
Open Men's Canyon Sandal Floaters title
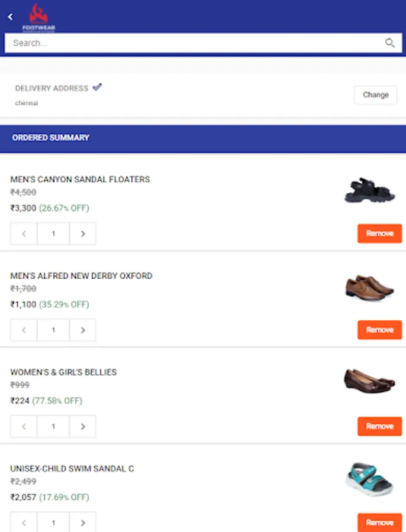80,179
